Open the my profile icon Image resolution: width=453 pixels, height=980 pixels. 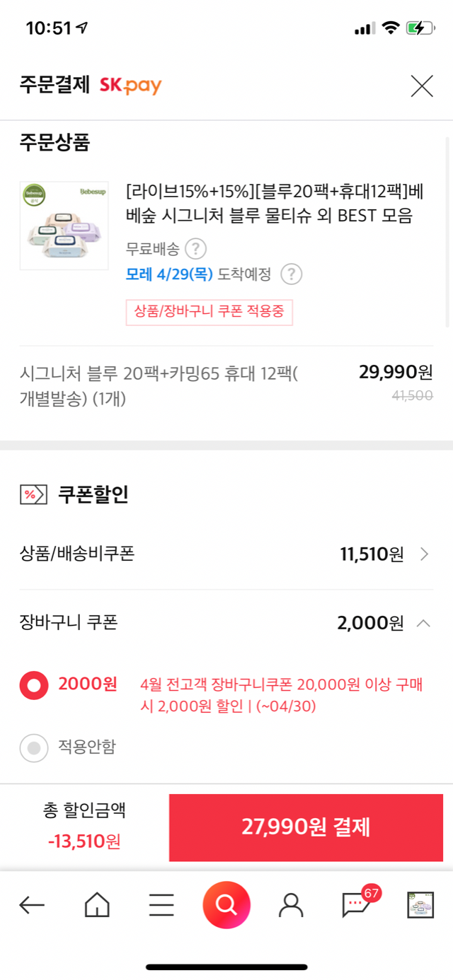(291, 904)
